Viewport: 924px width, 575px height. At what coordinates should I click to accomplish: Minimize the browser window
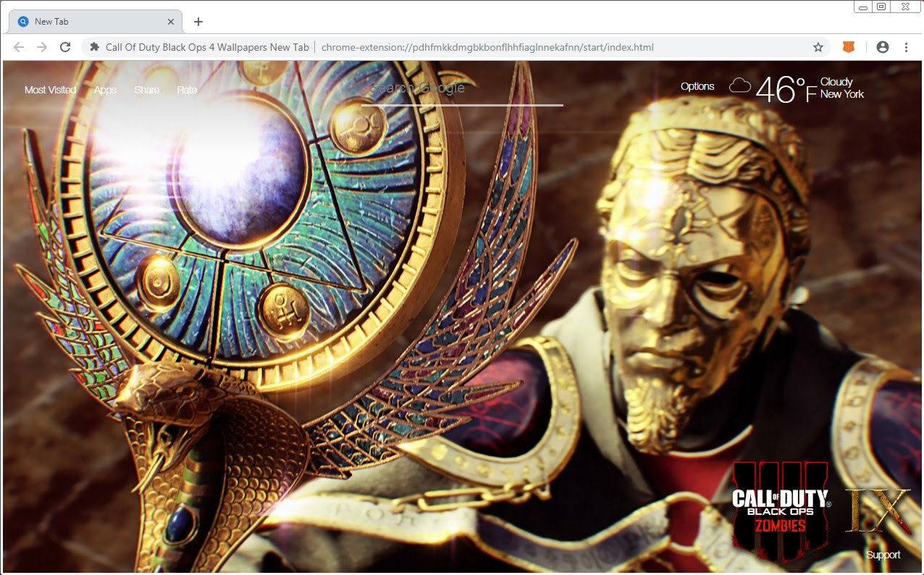(x=863, y=7)
